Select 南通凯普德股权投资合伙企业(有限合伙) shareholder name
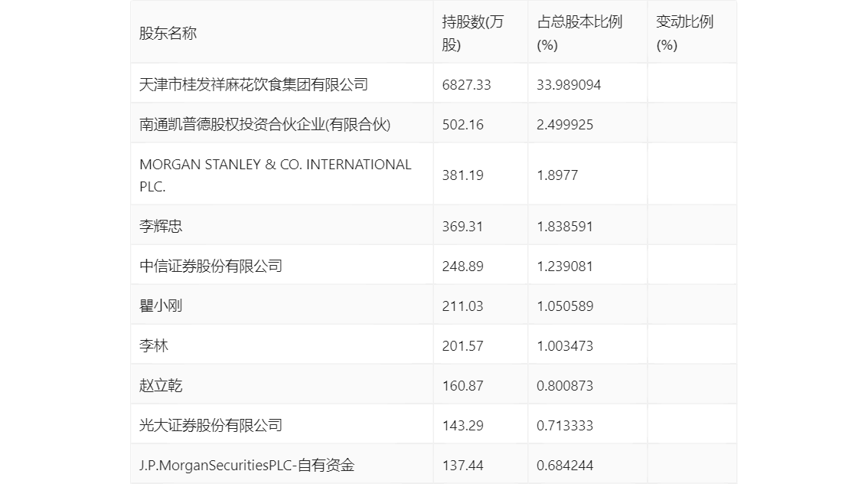Viewport: 868px width, 484px height. [x=265, y=125]
